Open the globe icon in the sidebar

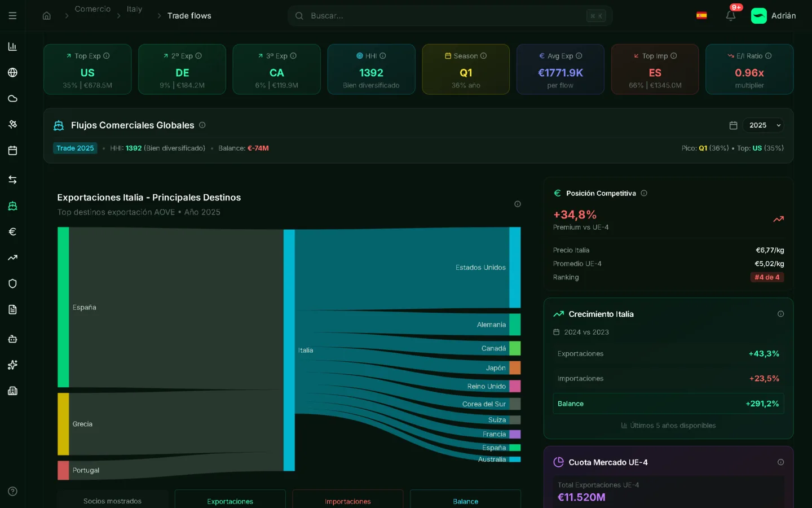(12, 72)
